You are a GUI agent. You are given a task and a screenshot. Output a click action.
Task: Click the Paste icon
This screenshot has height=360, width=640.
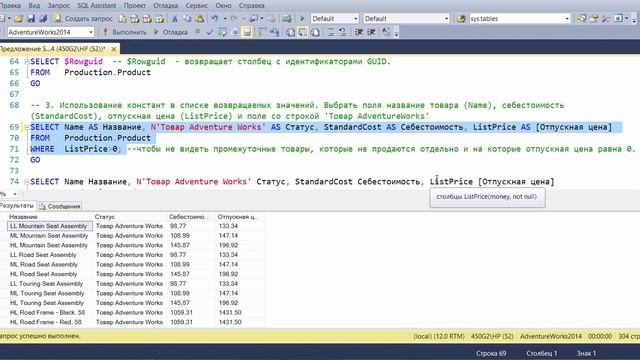point(199,19)
